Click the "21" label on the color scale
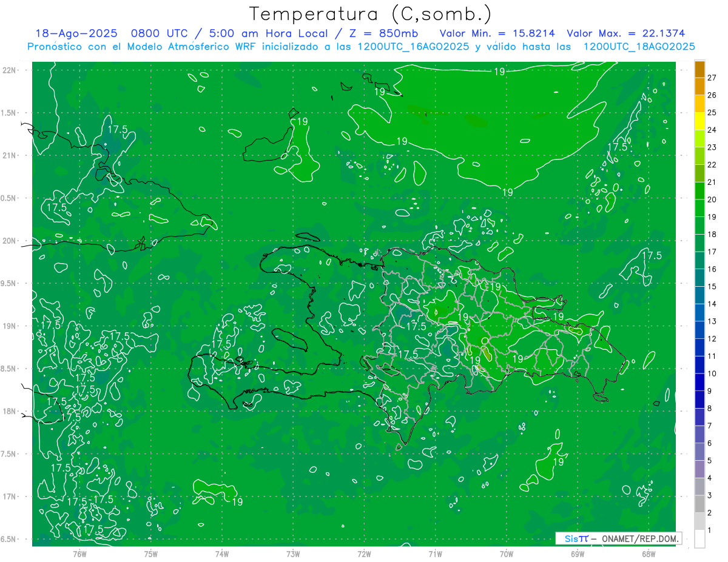This screenshot has height=562, width=728. [712, 182]
